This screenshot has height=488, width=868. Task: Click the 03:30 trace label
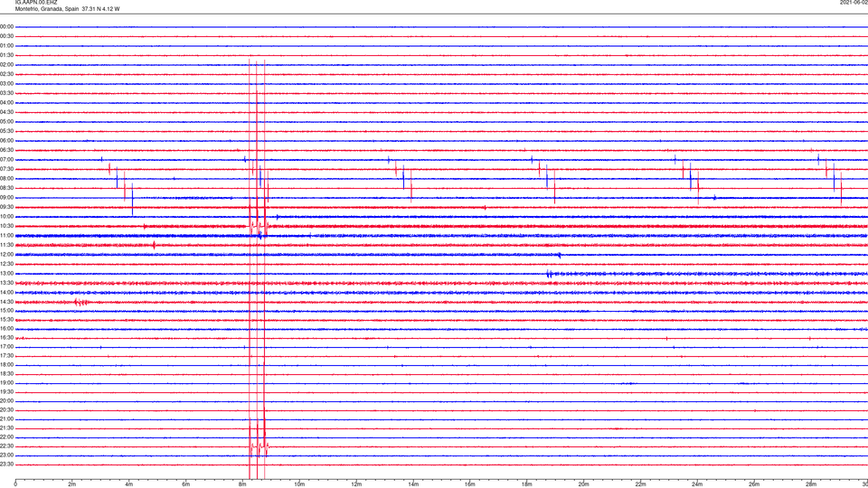[x=6, y=93]
